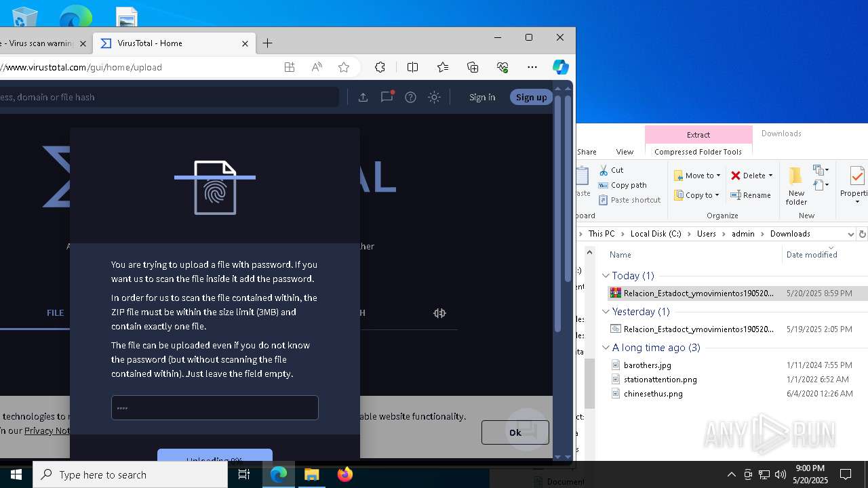Open address bar history dropdown in Explorer
Image resolution: width=868 pixels, height=488 pixels.
pos(850,234)
